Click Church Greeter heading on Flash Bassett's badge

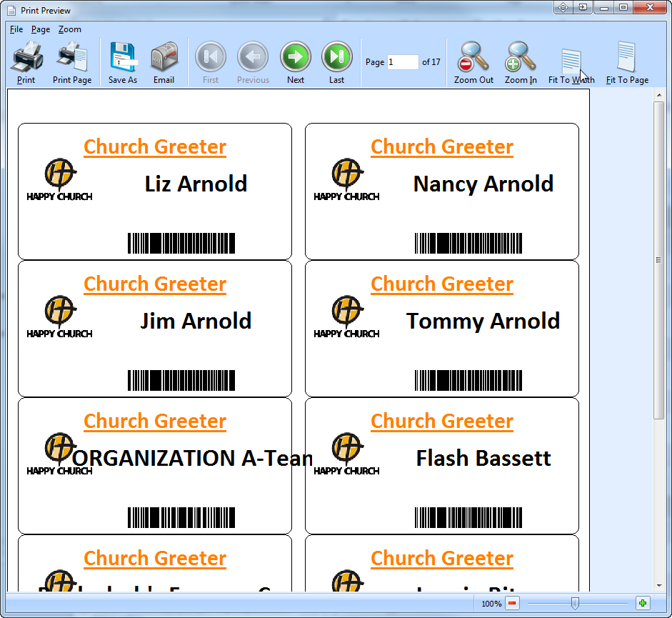[442, 422]
